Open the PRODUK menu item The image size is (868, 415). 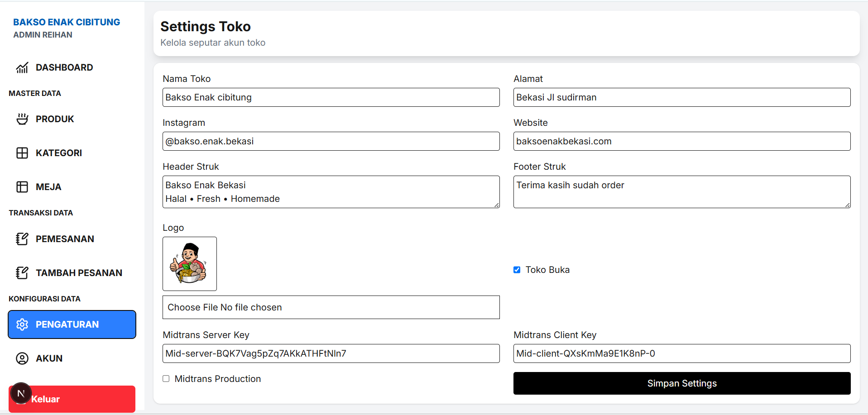tap(72, 119)
